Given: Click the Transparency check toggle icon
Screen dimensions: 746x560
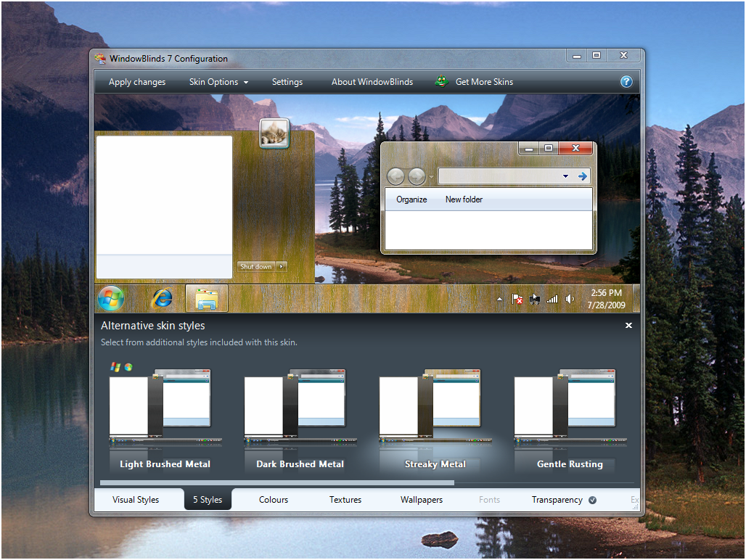Looking at the screenshot, I should (x=591, y=499).
